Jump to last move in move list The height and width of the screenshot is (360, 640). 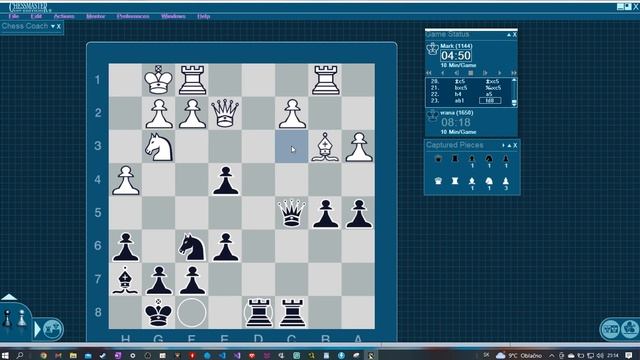[514, 73]
